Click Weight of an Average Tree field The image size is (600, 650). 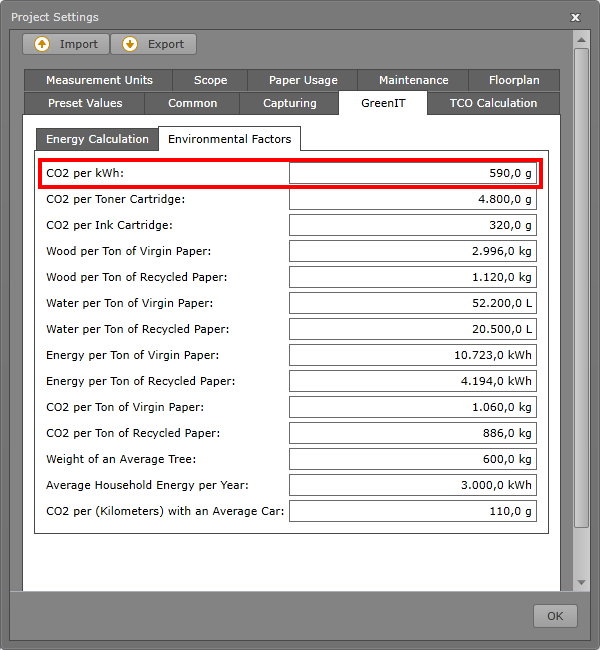coord(413,459)
